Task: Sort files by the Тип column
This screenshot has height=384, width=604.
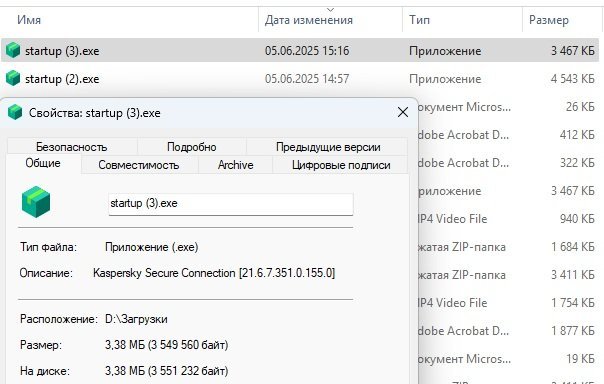Action: [x=419, y=20]
